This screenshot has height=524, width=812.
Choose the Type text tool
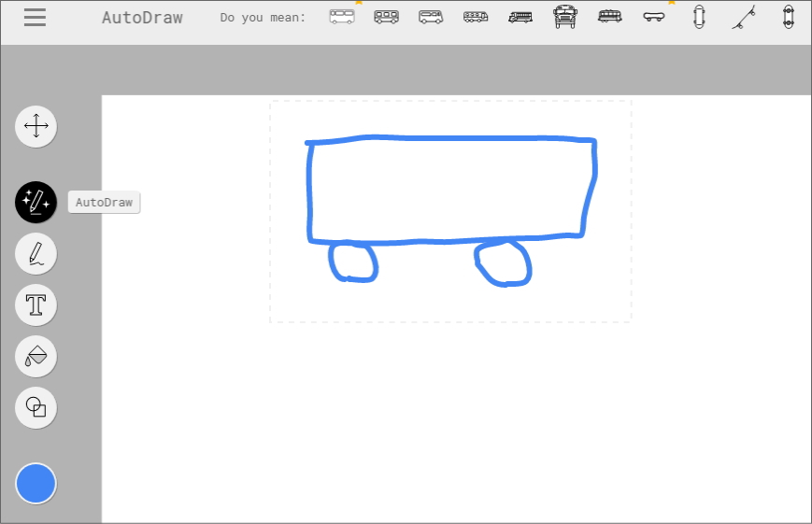(36, 304)
